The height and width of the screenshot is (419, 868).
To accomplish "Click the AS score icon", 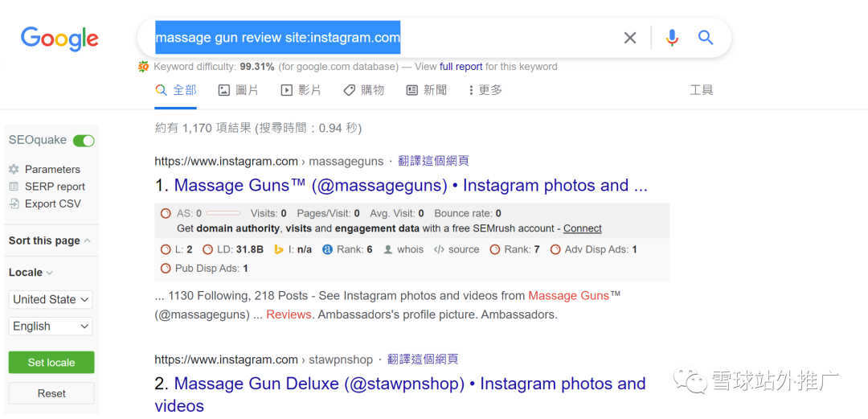I will click(166, 213).
